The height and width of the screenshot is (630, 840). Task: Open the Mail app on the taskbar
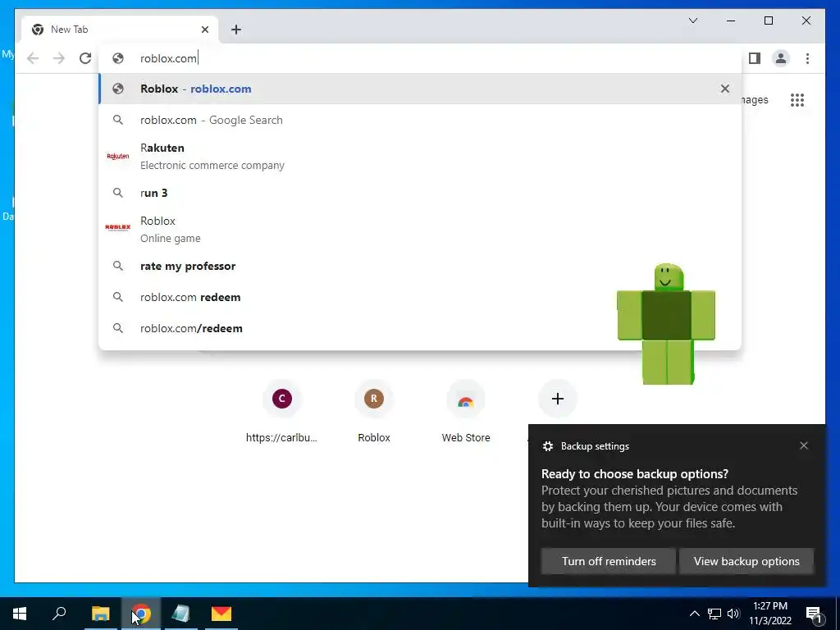tap(221, 614)
